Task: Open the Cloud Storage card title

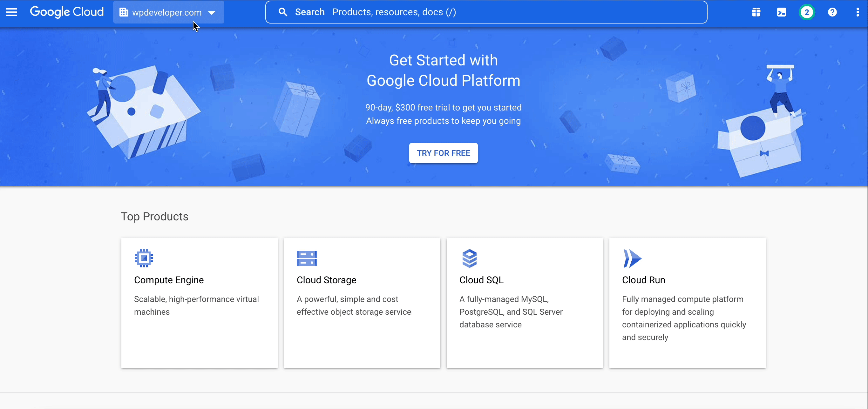Action: point(326,280)
